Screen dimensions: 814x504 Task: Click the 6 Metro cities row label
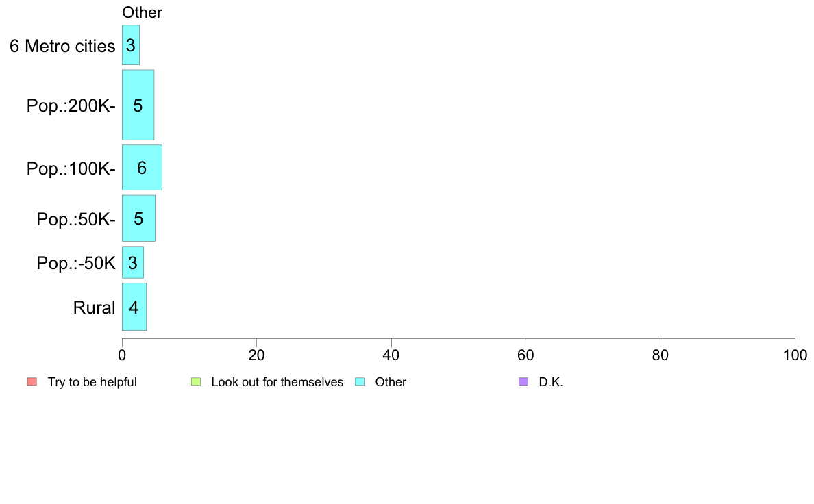(x=62, y=46)
